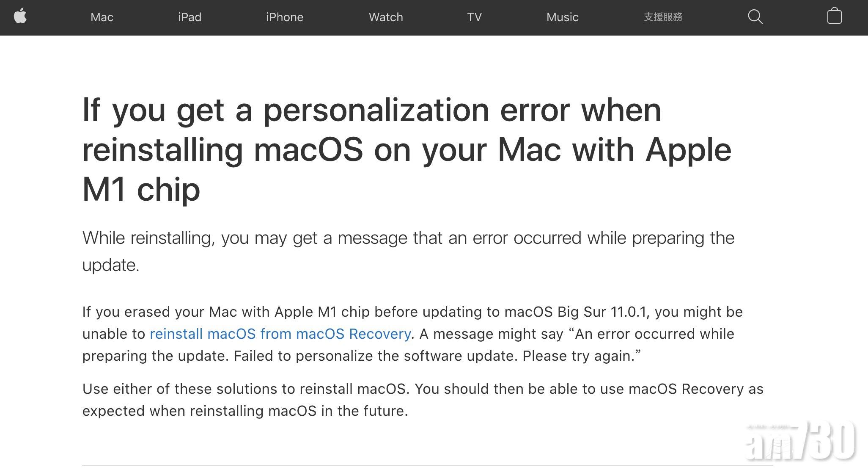868x470 pixels.
Task: Click the "M1 chip" line of the title
Action: pyautogui.click(x=141, y=189)
